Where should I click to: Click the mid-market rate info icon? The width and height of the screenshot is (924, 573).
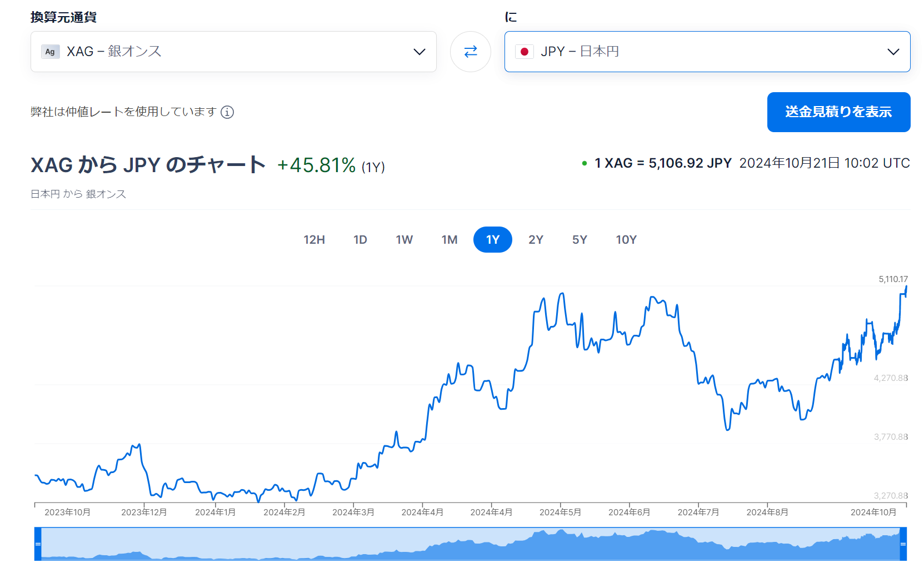227,112
